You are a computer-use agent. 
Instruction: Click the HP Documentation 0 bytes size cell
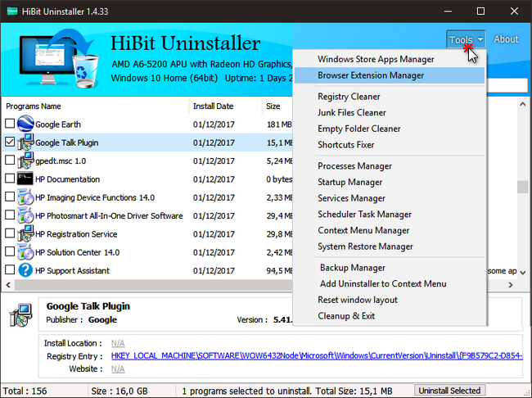pyautogui.click(x=279, y=179)
